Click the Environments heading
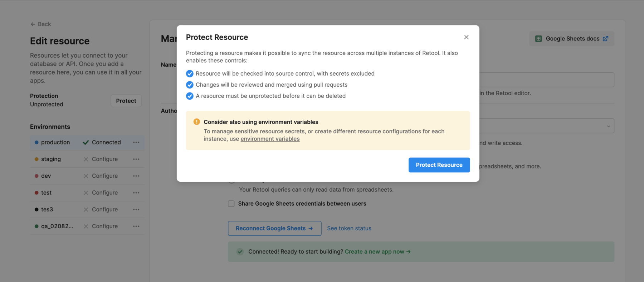The image size is (644, 282). (x=50, y=127)
